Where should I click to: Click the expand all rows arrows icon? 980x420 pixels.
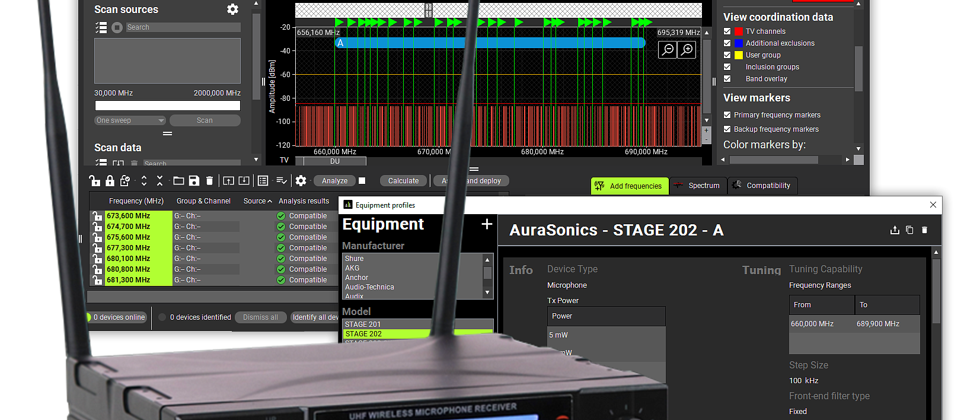pyautogui.click(x=144, y=181)
